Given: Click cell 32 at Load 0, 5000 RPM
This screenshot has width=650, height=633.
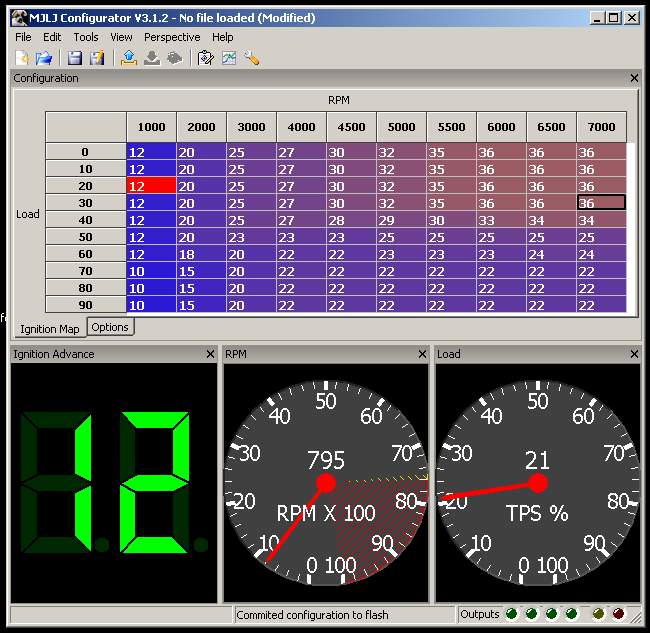Looking at the screenshot, I should coord(401,152).
